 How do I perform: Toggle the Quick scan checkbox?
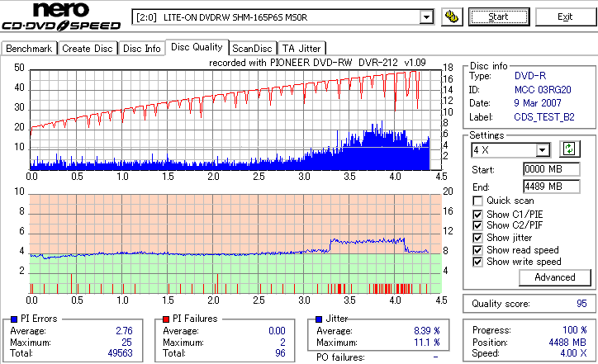click(x=477, y=201)
